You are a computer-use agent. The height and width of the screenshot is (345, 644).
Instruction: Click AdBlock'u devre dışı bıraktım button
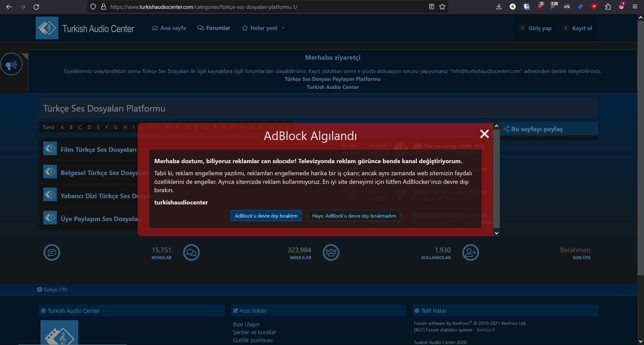266,216
